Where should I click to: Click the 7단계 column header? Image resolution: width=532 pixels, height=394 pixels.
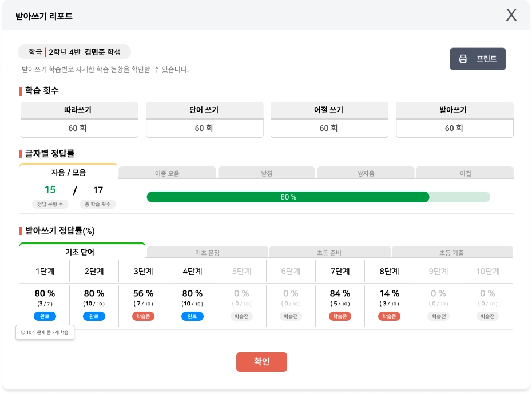coord(340,271)
